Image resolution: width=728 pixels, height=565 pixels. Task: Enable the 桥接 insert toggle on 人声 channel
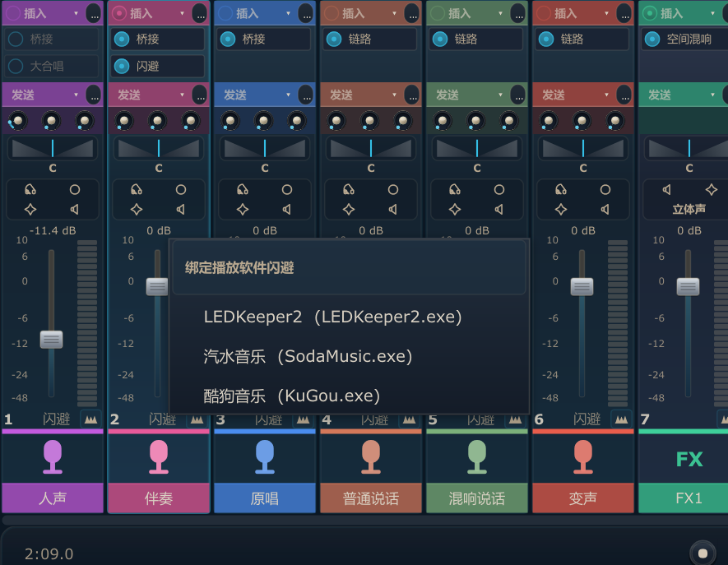click(16, 39)
